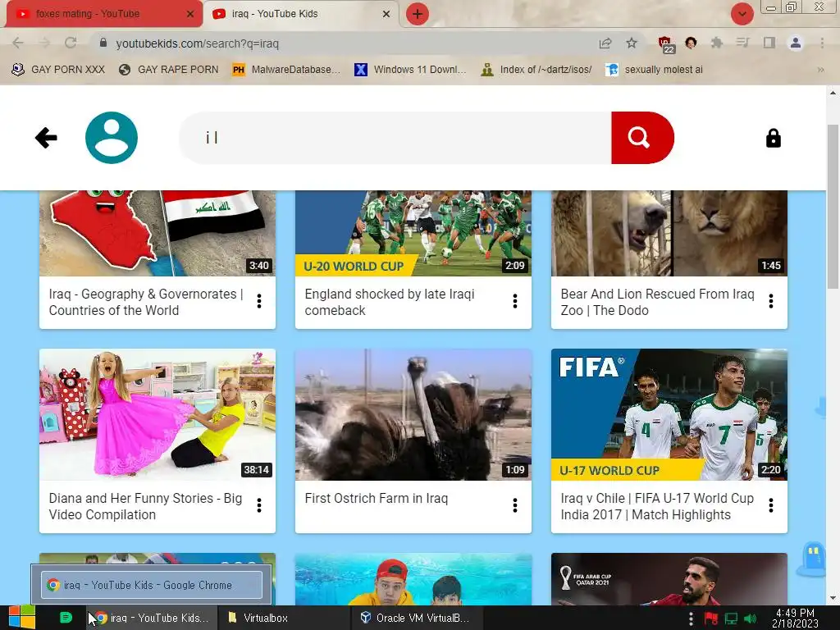Open the taskbar clock showing 4:49 PM

[x=795, y=619]
